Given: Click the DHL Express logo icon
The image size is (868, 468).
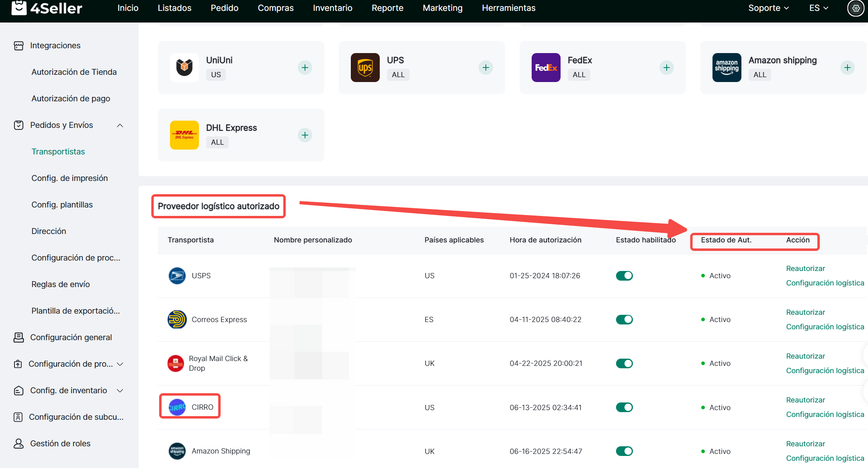Looking at the screenshot, I should coord(184,135).
